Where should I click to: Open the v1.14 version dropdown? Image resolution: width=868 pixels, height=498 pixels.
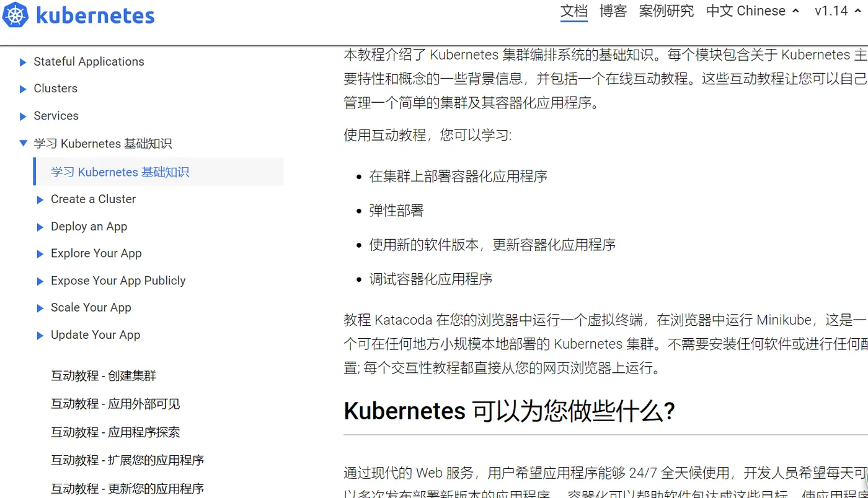click(x=839, y=11)
